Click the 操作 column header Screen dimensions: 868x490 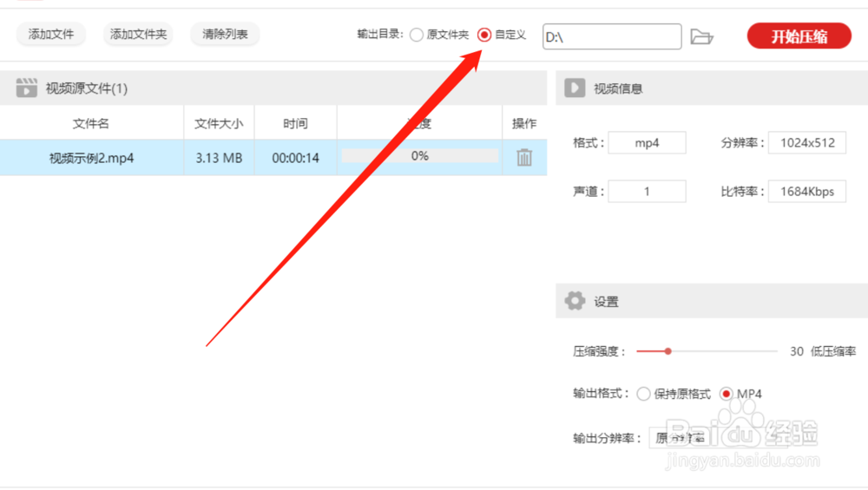pos(524,123)
